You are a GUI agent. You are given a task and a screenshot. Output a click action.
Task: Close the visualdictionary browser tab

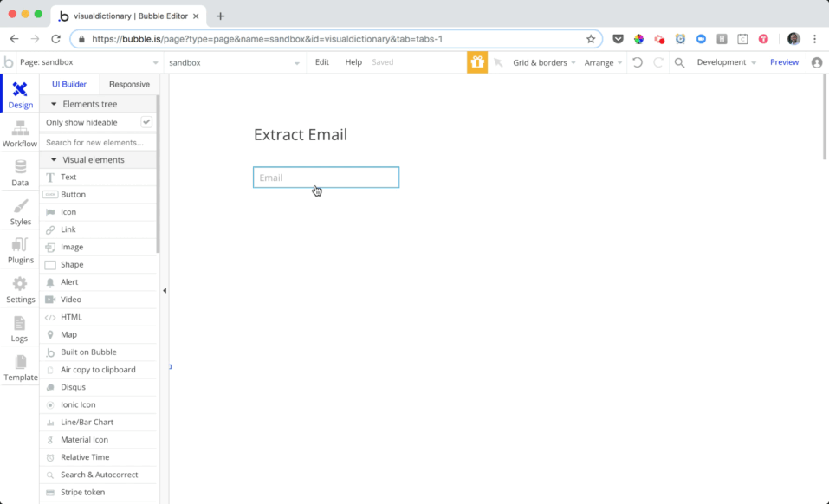(x=196, y=16)
